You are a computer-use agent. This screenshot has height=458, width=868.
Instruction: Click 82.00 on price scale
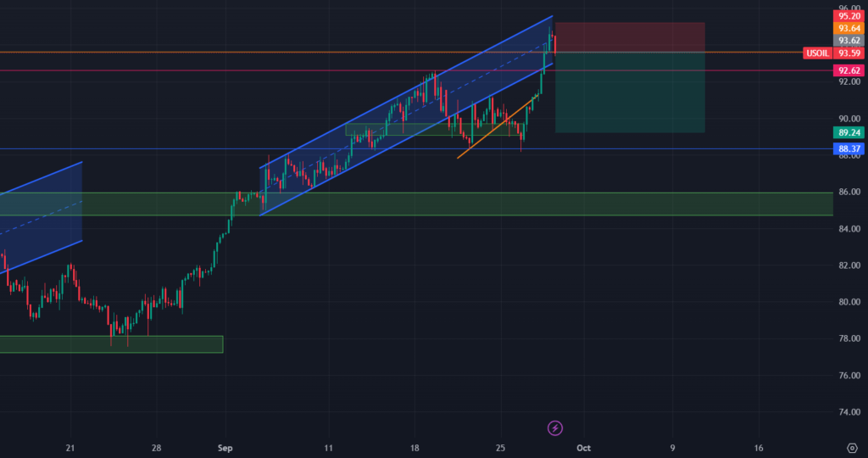coord(849,265)
